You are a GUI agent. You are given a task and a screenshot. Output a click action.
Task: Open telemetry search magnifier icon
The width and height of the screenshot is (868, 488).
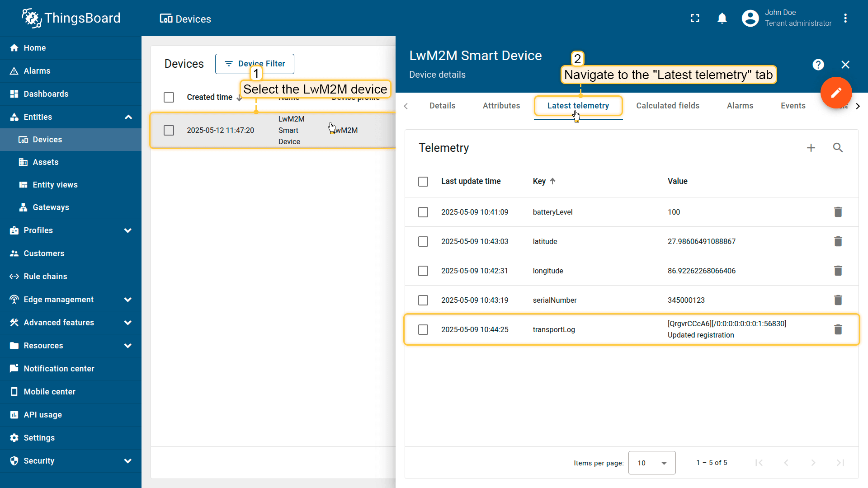pyautogui.click(x=838, y=148)
